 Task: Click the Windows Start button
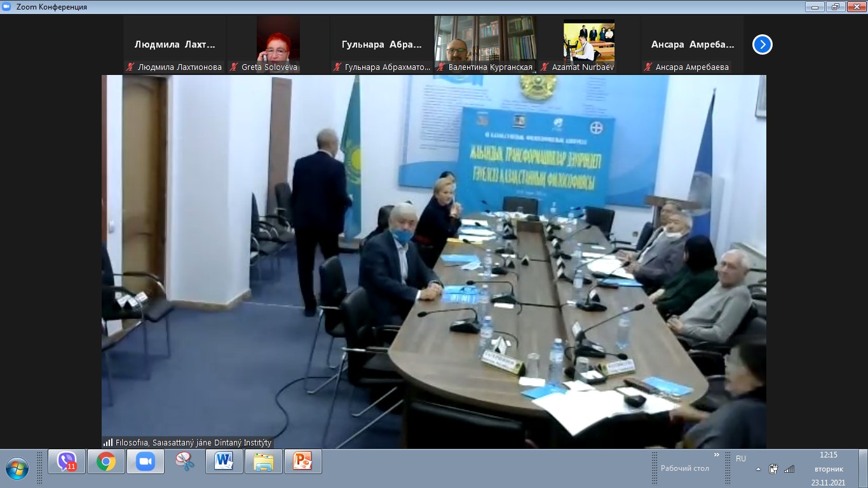17,468
